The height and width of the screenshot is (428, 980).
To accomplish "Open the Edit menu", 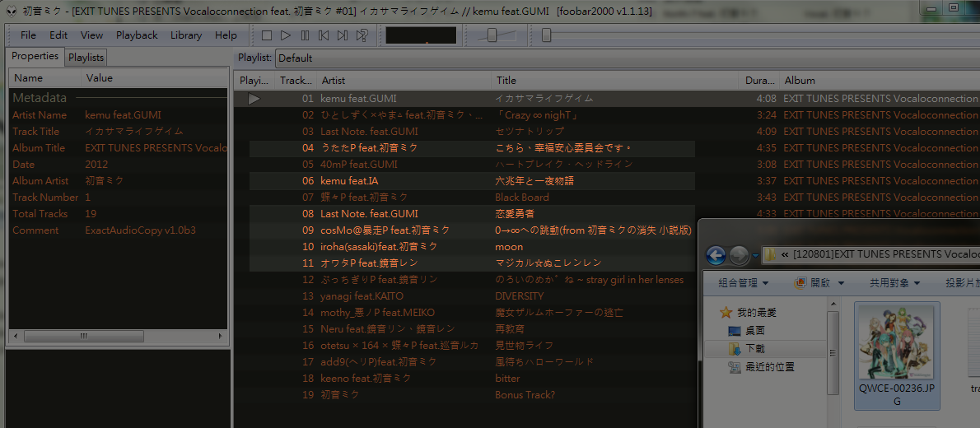I will coord(58,35).
